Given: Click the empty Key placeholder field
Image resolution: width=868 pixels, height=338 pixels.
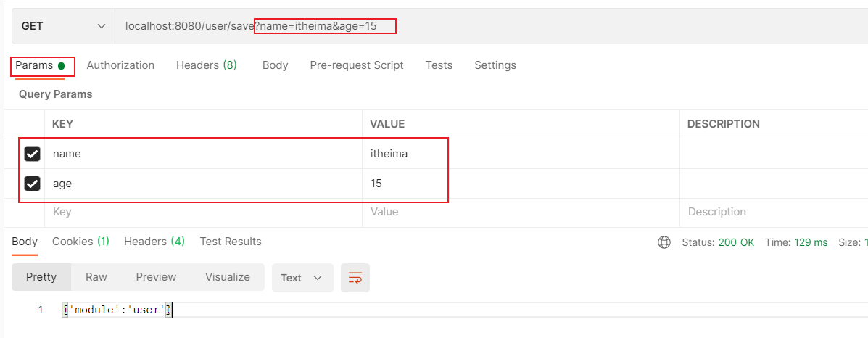Looking at the screenshot, I should coord(203,212).
